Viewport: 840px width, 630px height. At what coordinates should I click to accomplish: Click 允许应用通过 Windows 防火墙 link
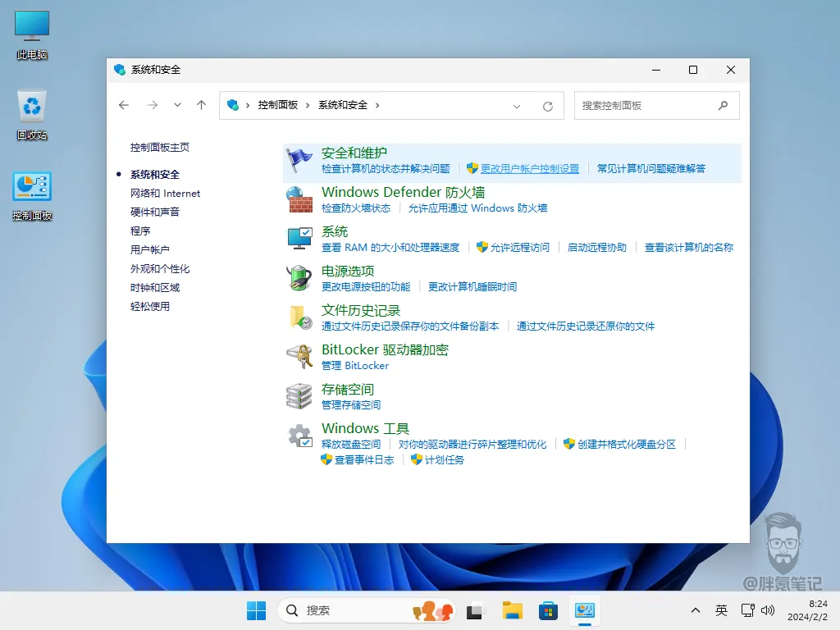click(x=478, y=208)
